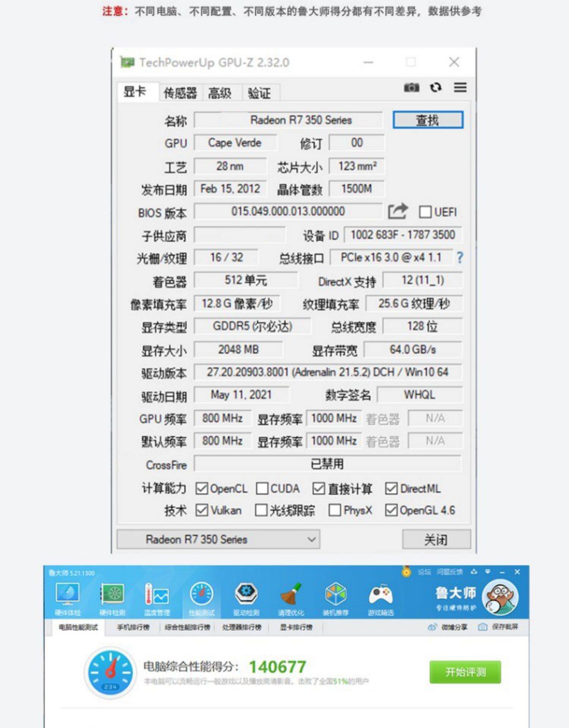
Task: Toggle the 光线跟踪 checkbox
Action: click(261, 510)
